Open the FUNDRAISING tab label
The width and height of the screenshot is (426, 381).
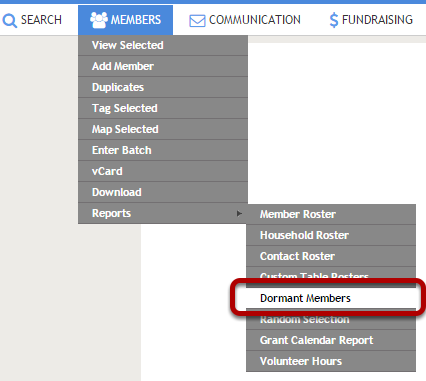point(377,20)
